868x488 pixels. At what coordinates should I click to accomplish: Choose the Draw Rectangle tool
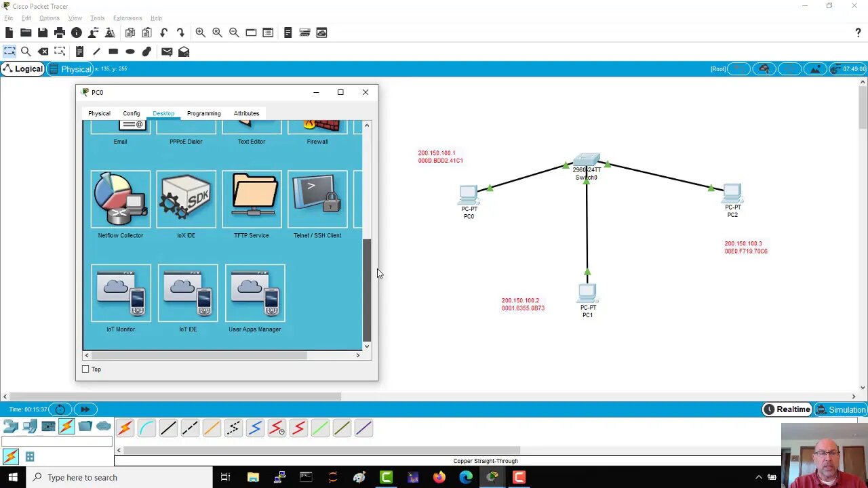point(113,52)
